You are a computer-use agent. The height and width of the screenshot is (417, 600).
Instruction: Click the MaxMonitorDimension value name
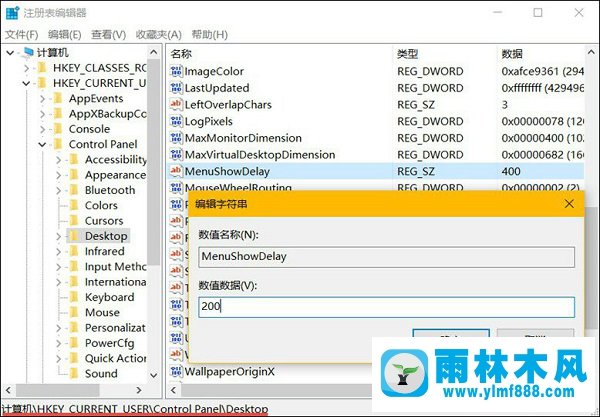click(x=243, y=138)
